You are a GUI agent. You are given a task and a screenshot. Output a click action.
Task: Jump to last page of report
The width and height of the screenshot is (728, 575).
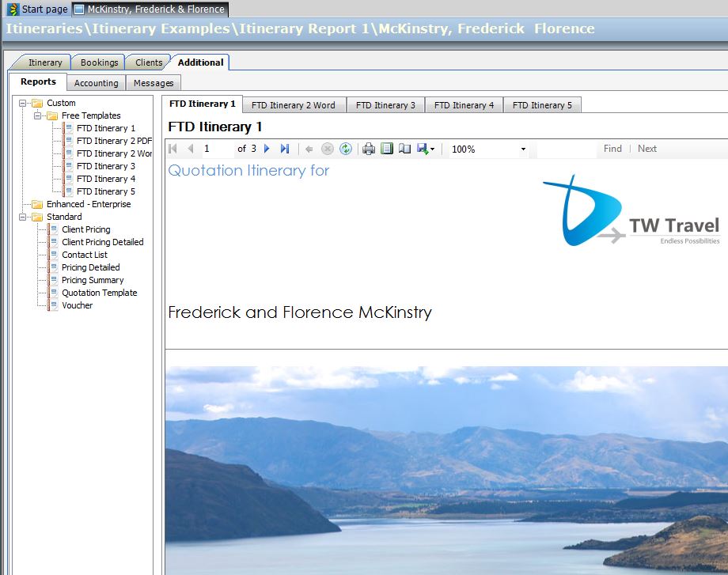point(285,149)
